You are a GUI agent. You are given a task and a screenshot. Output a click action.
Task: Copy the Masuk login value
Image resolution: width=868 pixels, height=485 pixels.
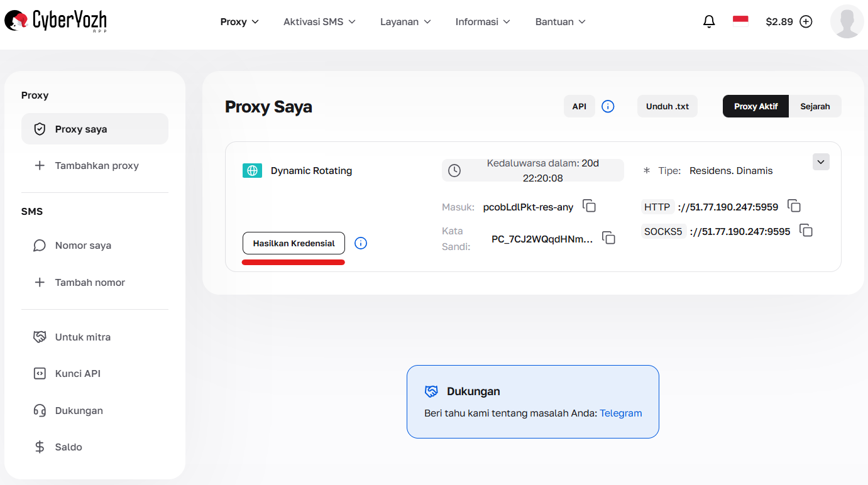pos(589,205)
